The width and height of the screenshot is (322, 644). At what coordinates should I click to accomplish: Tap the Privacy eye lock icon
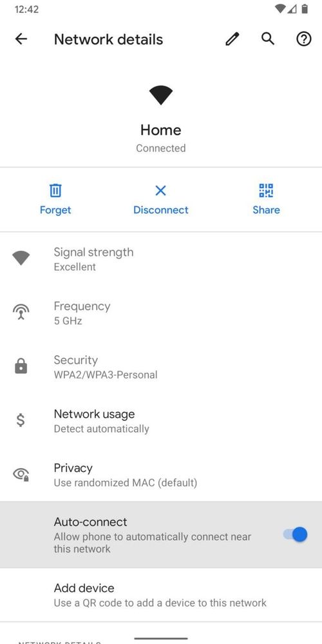point(21,474)
